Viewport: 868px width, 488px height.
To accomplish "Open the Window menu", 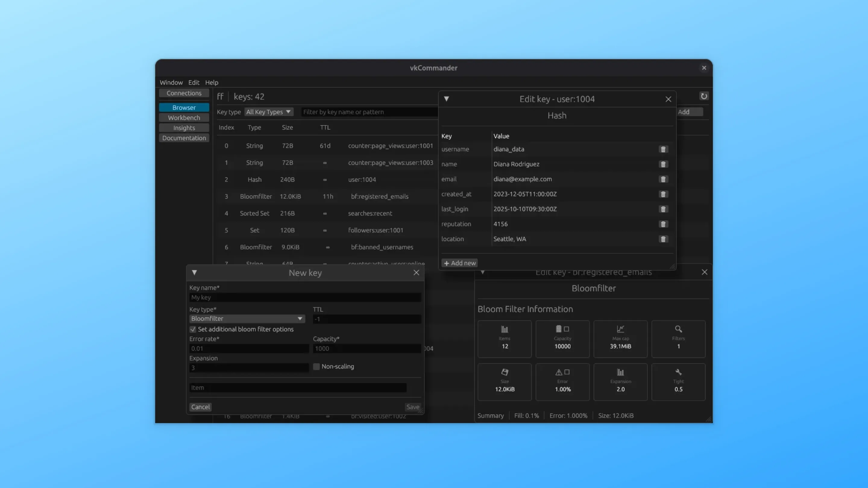I will (171, 82).
